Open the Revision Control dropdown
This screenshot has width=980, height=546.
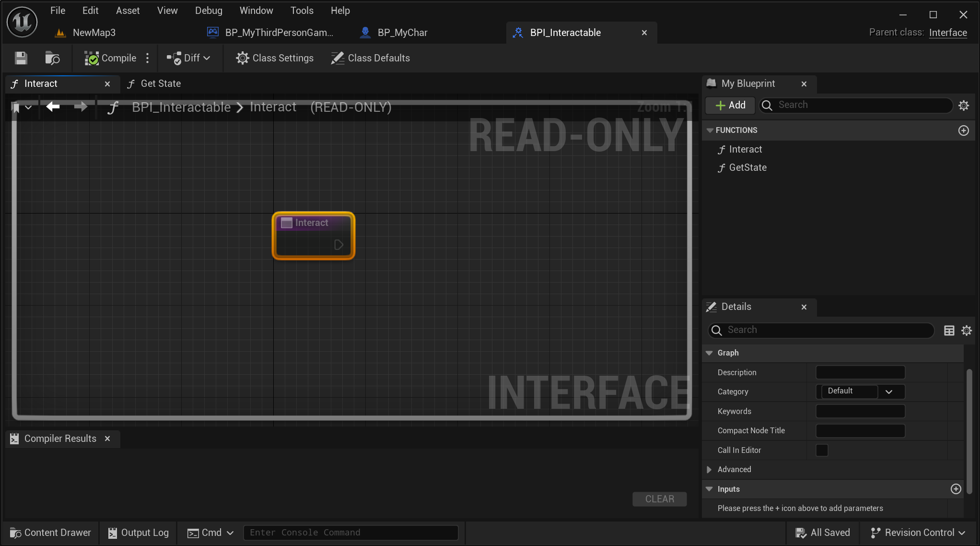pyautogui.click(x=918, y=533)
